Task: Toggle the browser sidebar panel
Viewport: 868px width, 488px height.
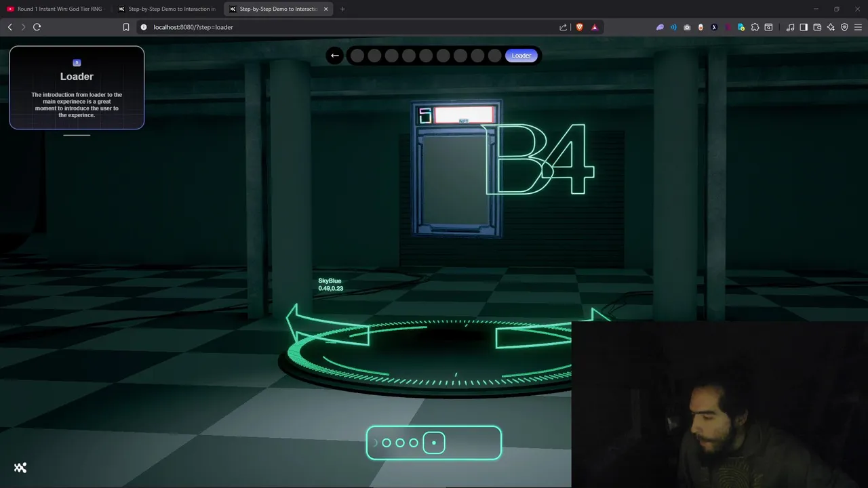Action: pos(804,27)
